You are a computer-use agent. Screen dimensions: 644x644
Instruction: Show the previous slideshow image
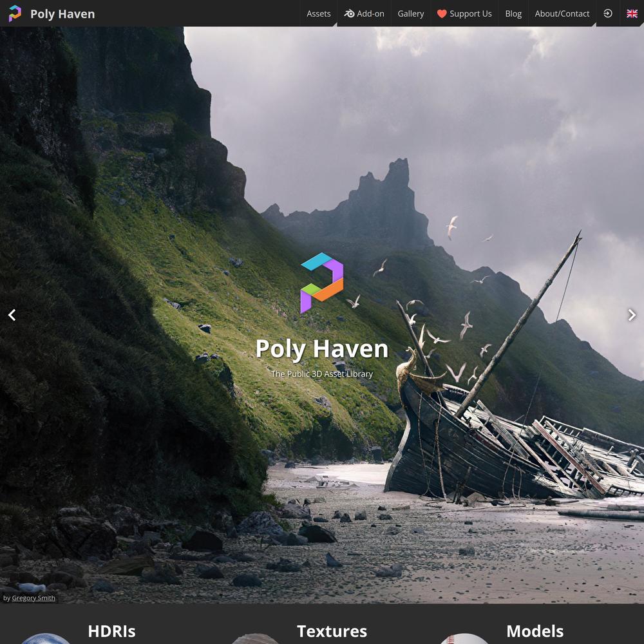(x=12, y=315)
